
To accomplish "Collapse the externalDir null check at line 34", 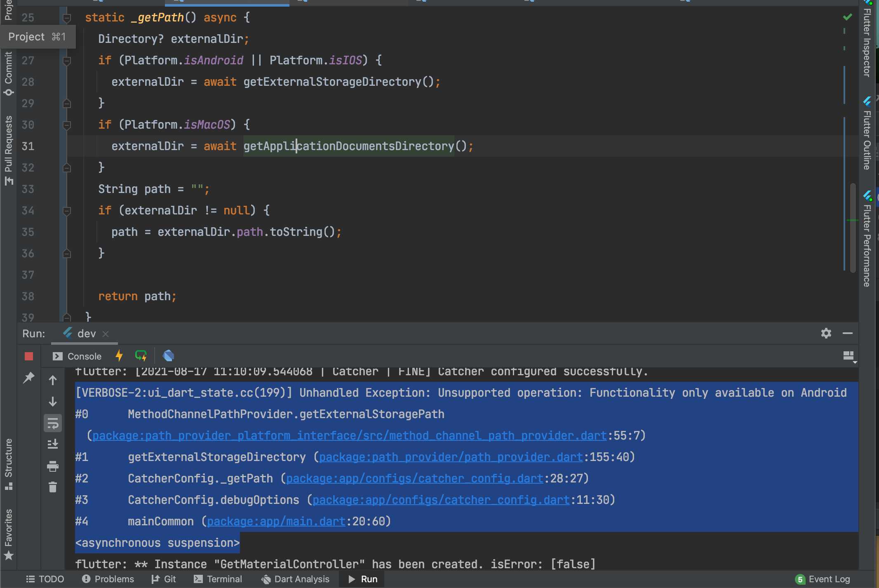I will pos(66,210).
